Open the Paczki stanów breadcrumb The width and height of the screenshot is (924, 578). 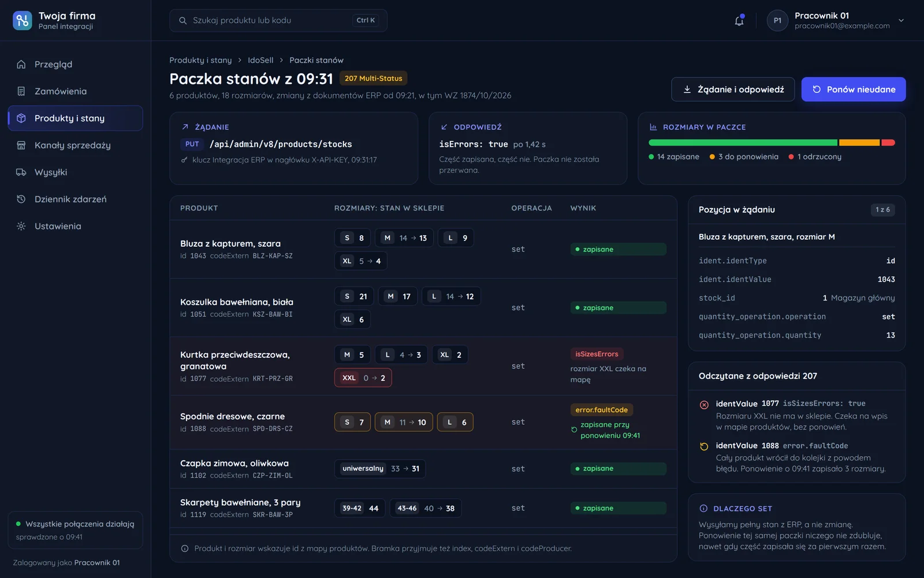coord(316,60)
